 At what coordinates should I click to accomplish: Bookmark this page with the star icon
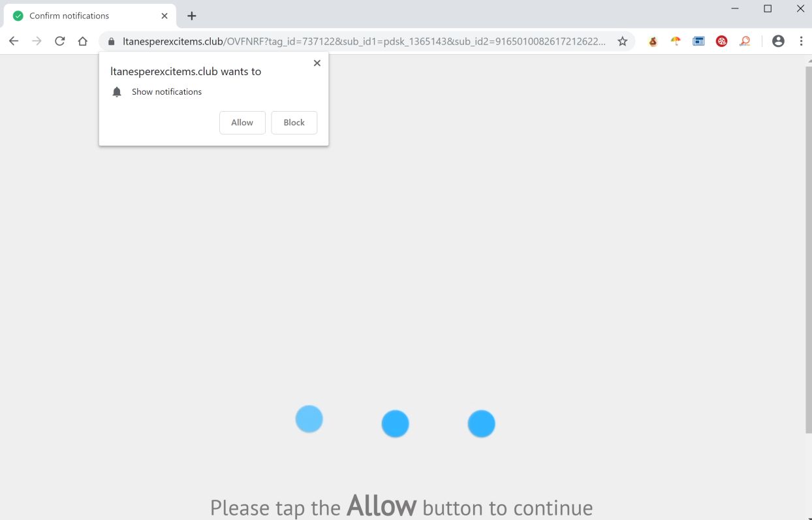622,41
